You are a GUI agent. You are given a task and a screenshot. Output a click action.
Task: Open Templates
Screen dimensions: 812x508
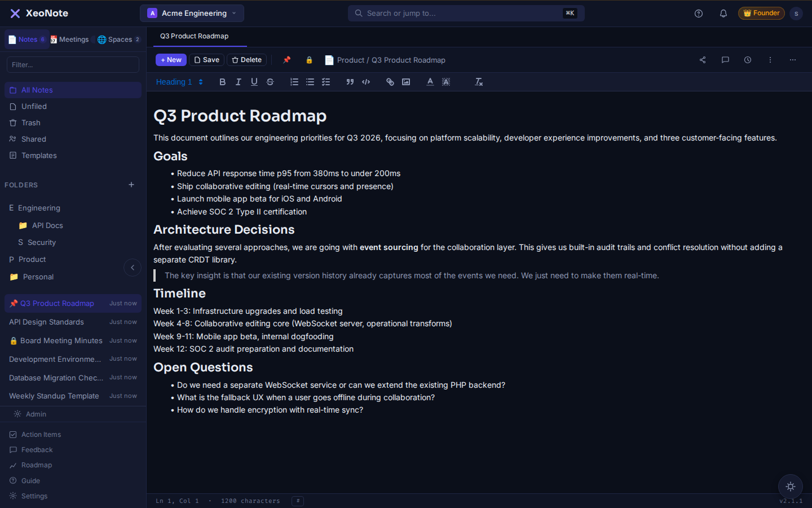pyautogui.click(x=73, y=155)
